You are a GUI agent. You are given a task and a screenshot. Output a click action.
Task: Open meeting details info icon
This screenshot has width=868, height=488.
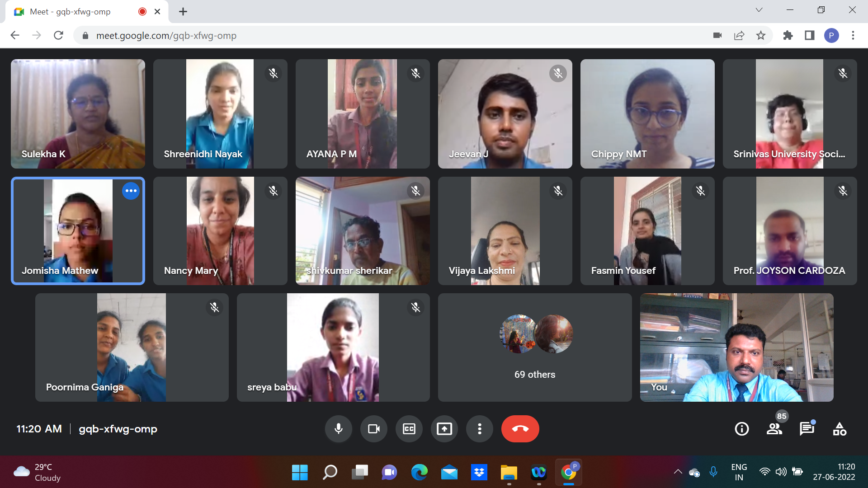coord(741,429)
